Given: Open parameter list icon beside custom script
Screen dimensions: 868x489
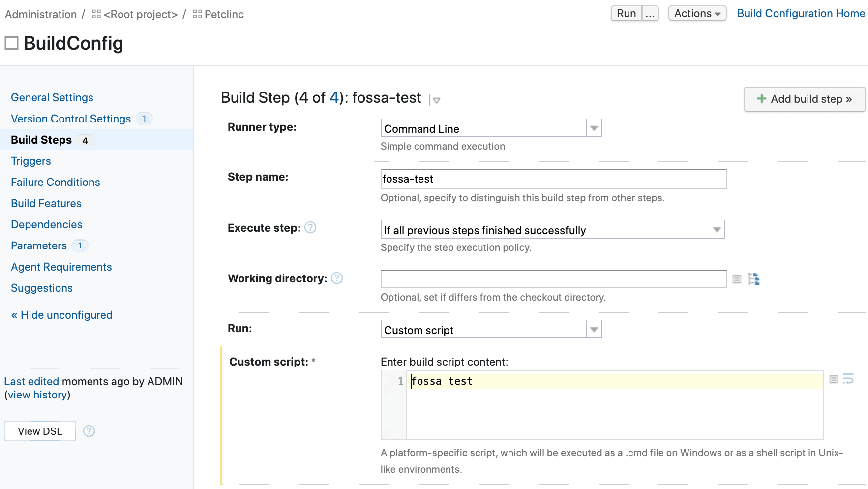Looking at the screenshot, I should pos(834,379).
